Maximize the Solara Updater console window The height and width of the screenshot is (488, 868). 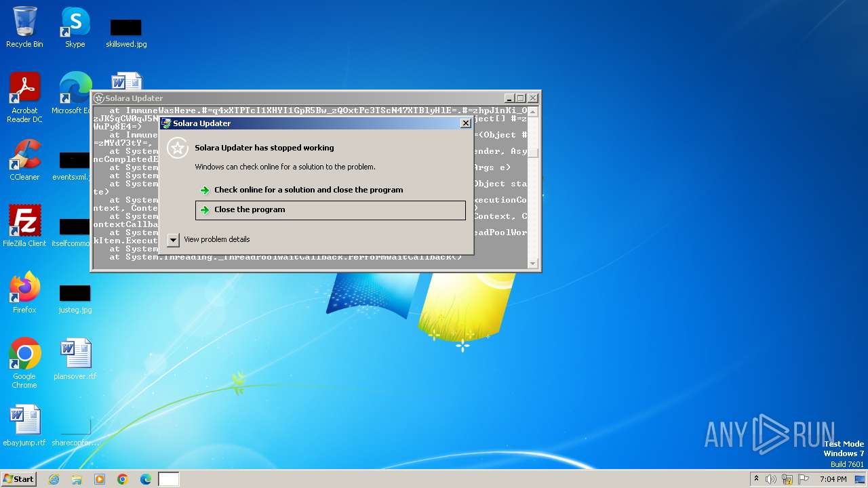pos(520,98)
